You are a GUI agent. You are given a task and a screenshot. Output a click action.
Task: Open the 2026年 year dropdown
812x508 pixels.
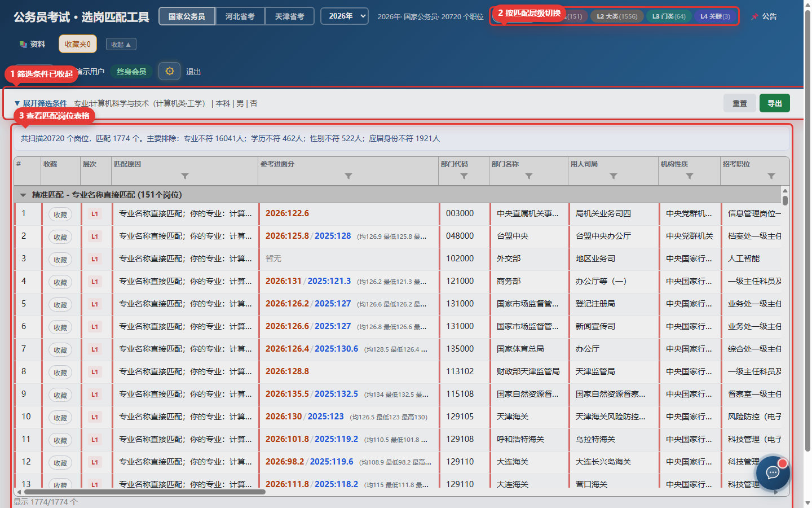pos(345,16)
